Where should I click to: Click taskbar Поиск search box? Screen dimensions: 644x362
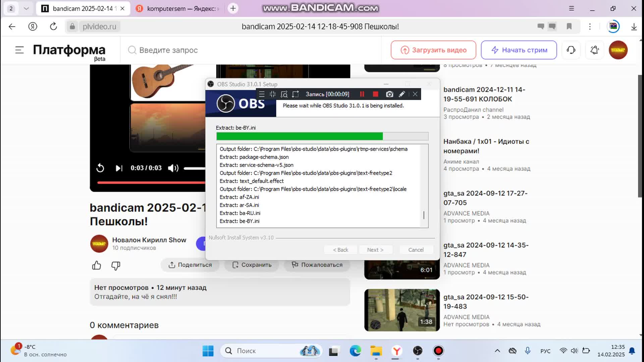(271, 351)
